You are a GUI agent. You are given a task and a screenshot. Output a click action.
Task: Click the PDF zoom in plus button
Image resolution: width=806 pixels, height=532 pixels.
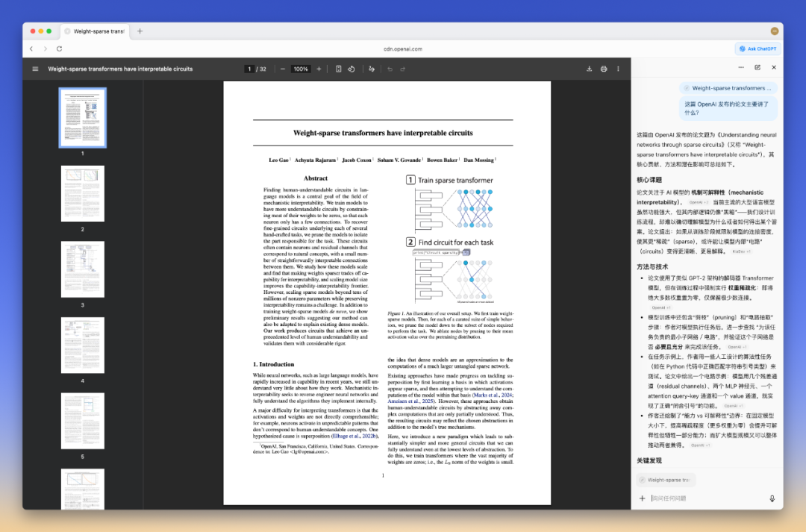319,69
